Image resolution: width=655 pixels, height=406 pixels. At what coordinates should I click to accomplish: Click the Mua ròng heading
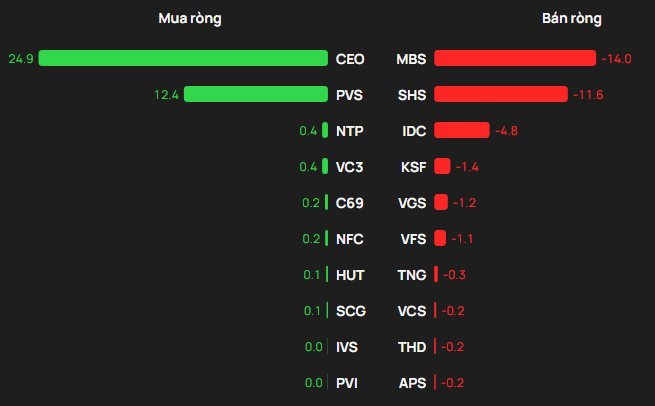tap(190, 18)
